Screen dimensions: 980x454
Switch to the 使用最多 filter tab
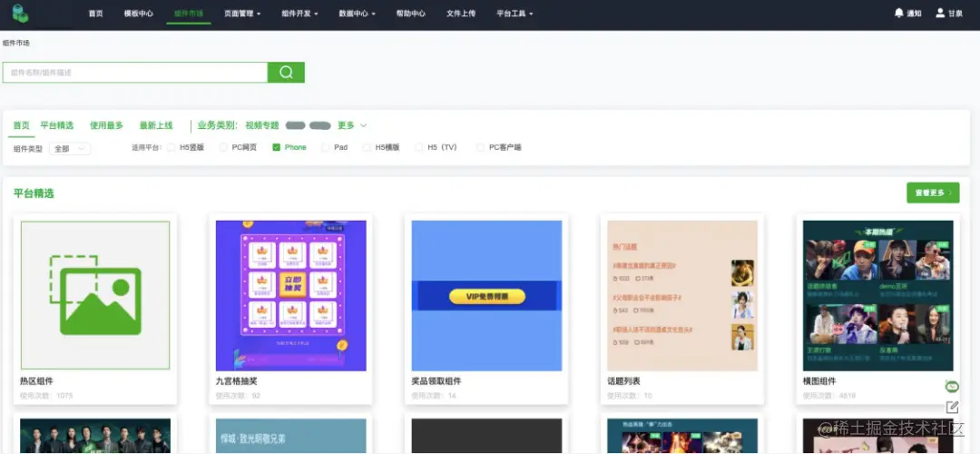click(106, 125)
